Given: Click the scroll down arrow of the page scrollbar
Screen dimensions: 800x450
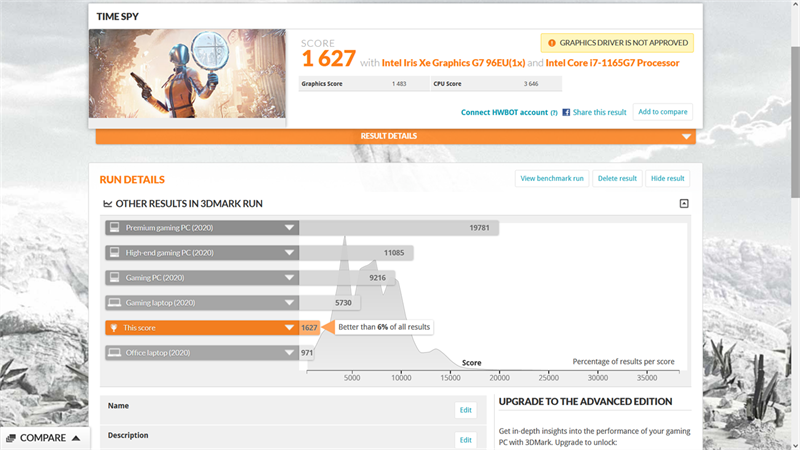Looking at the screenshot, I should coord(795,445).
